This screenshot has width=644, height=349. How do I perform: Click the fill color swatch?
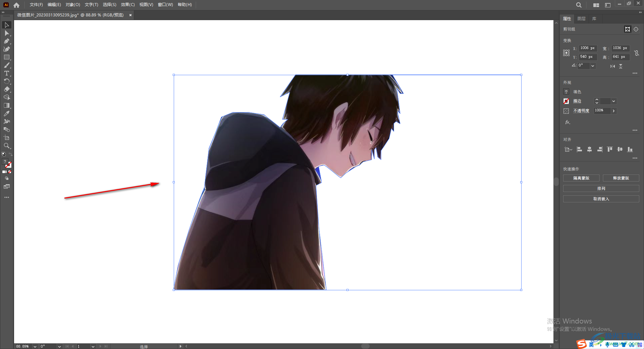[566, 92]
